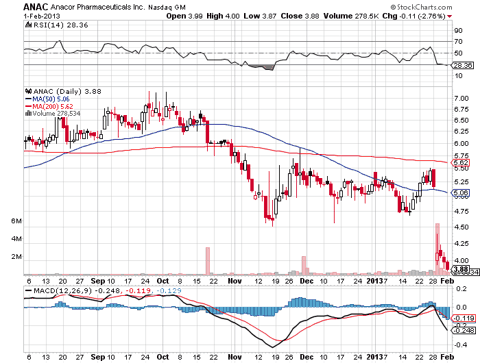Click Dec on the price panel date axis

(307, 281)
